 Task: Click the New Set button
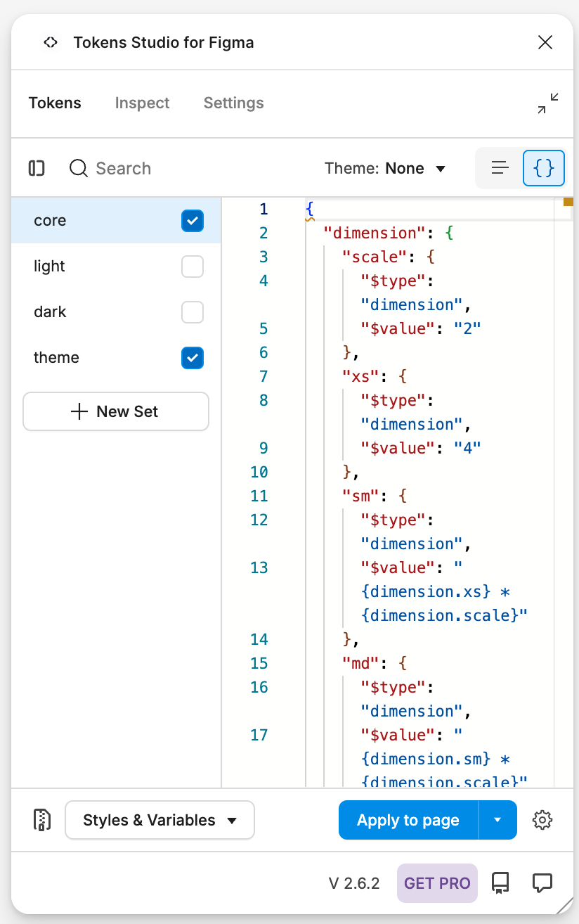point(116,411)
